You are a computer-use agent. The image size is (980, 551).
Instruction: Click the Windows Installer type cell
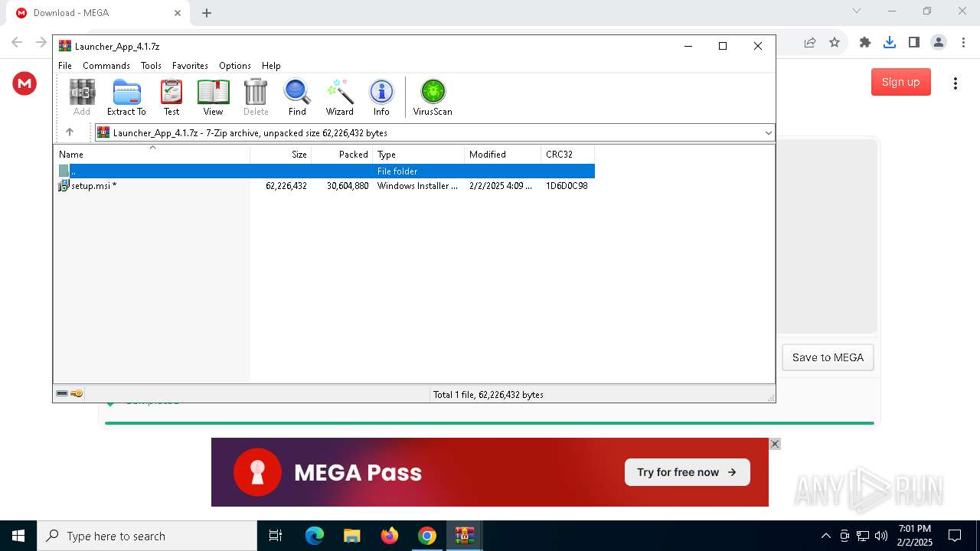point(417,186)
